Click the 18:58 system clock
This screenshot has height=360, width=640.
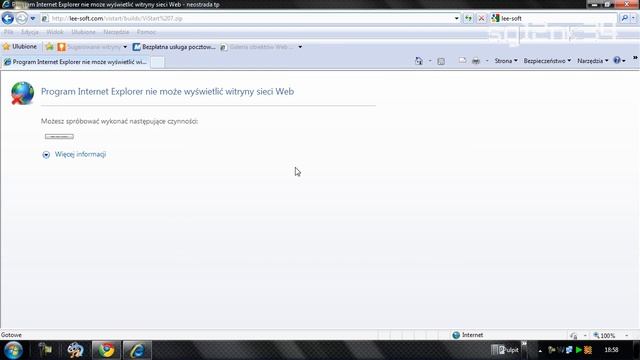611,350
